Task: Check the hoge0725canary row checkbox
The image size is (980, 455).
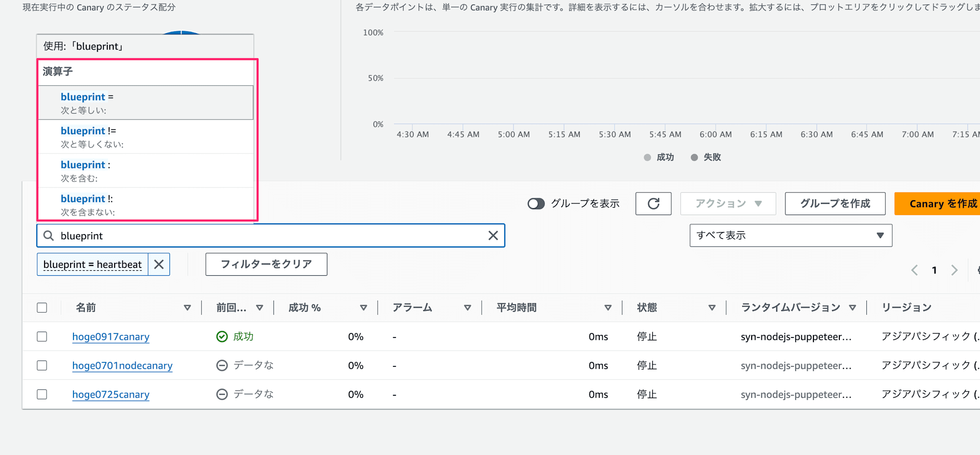Action: 42,394
